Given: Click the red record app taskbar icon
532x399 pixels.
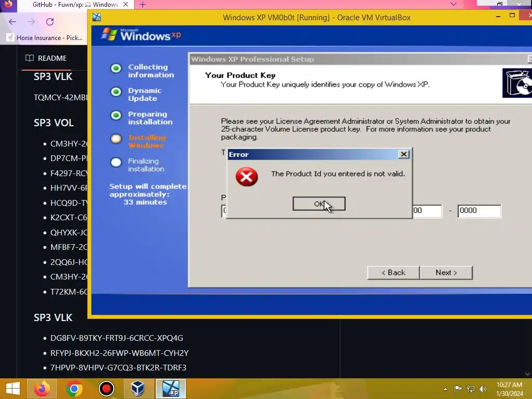Looking at the screenshot, I should pos(106,389).
